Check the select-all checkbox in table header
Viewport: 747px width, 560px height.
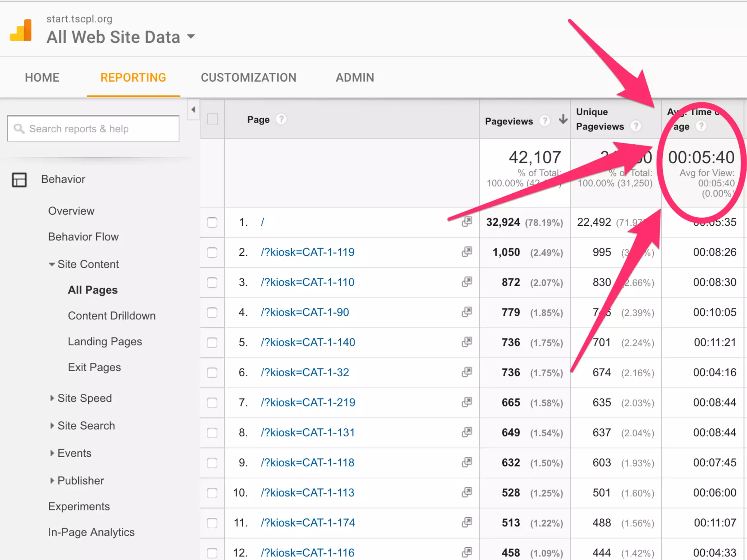(212, 119)
